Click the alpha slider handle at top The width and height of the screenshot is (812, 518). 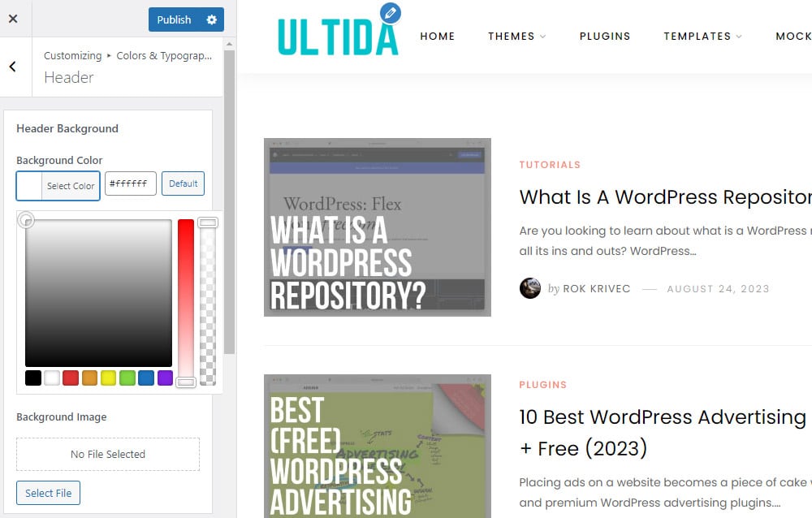[x=208, y=222]
